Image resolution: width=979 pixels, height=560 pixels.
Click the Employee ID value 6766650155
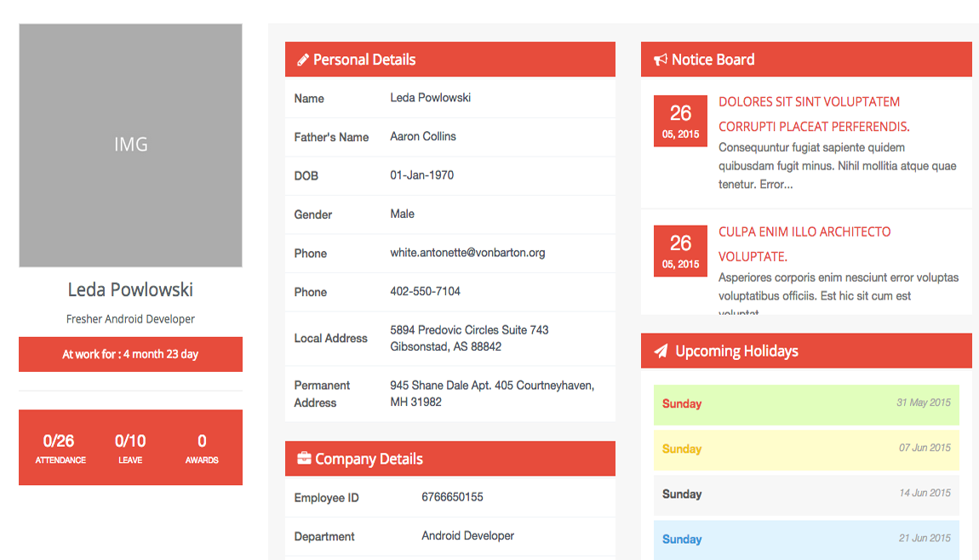click(x=452, y=497)
